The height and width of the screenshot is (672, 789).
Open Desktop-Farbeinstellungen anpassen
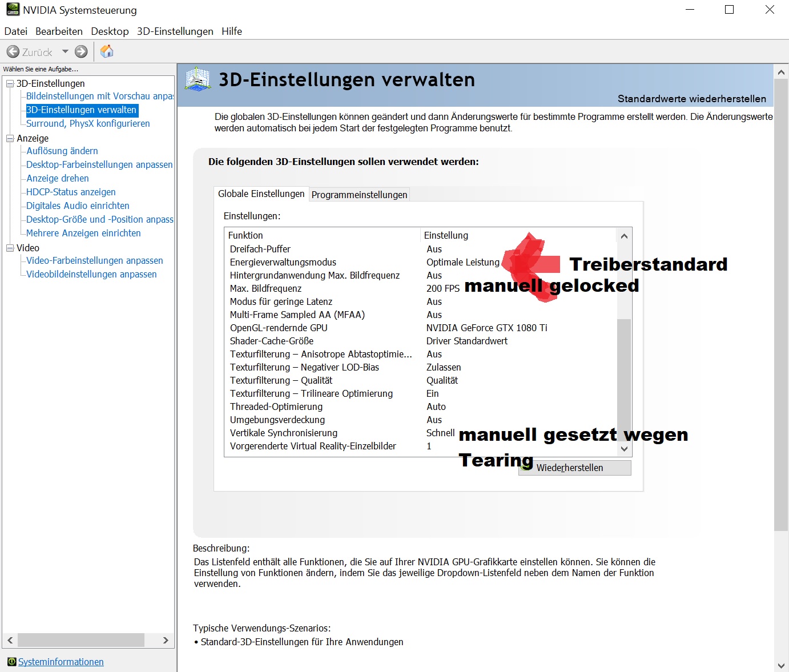[x=99, y=165]
